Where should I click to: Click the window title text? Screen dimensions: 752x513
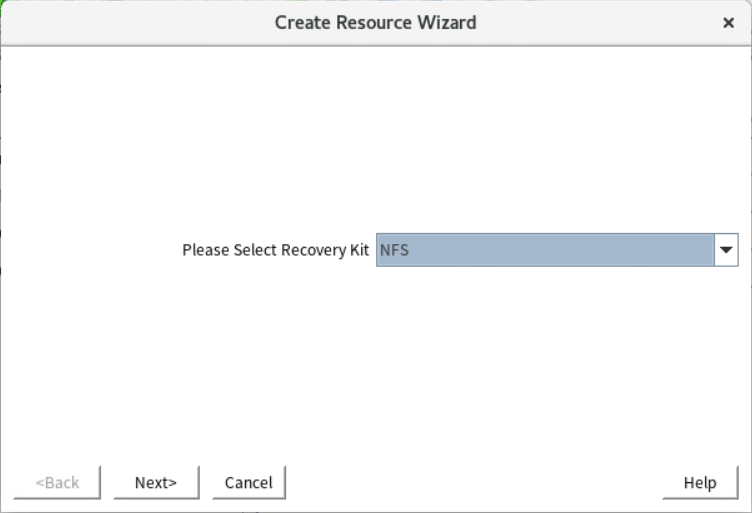pyautogui.click(x=376, y=23)
